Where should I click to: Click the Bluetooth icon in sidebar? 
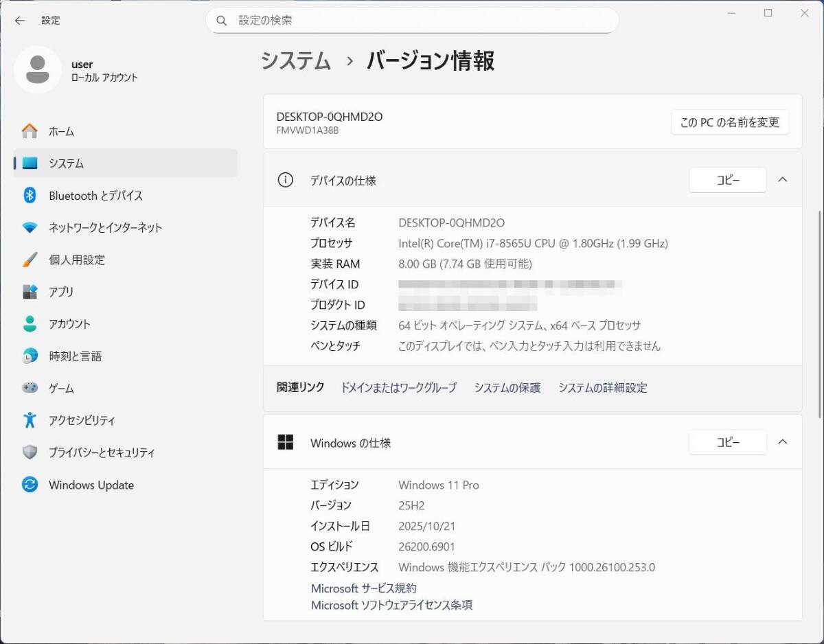(30, 196)
